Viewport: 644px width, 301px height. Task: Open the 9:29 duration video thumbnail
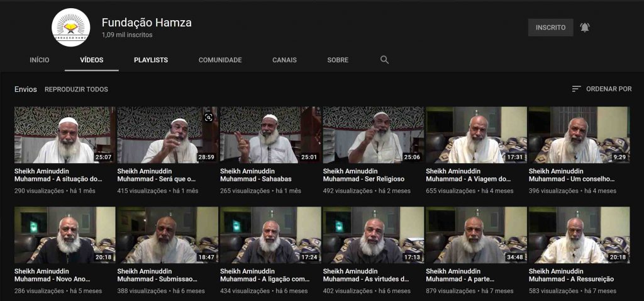click(x=579, y=135)
